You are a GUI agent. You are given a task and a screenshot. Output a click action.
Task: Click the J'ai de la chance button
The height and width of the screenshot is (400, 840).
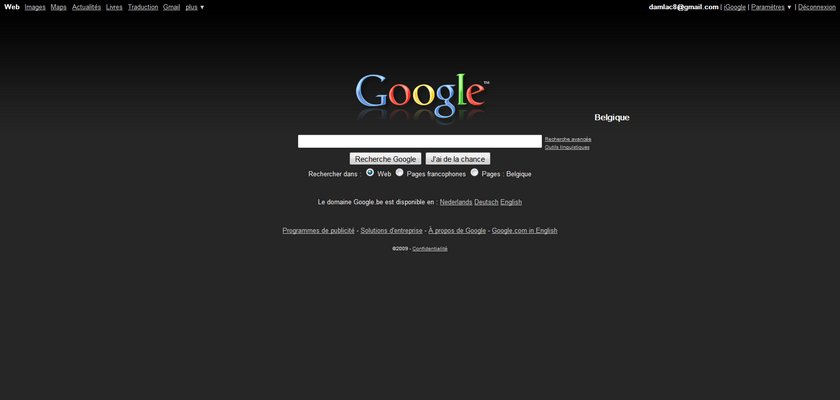(x=458, y=159)
